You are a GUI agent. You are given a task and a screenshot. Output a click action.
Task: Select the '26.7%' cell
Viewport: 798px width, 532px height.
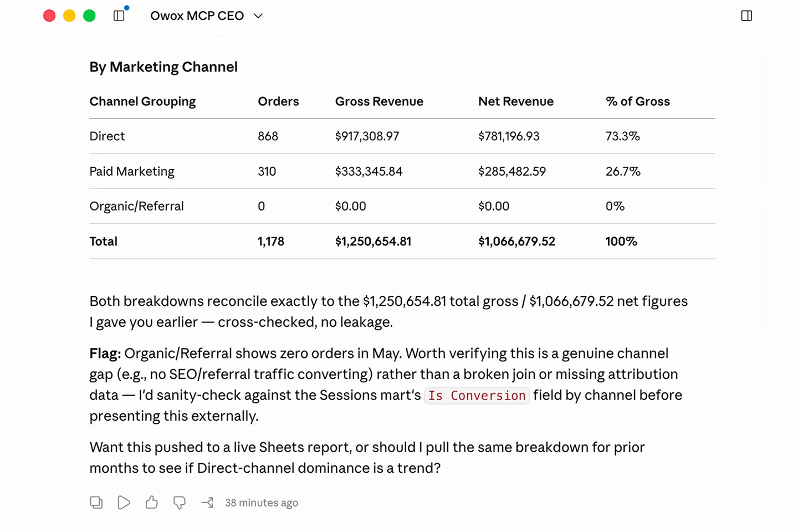click(623, 172)
